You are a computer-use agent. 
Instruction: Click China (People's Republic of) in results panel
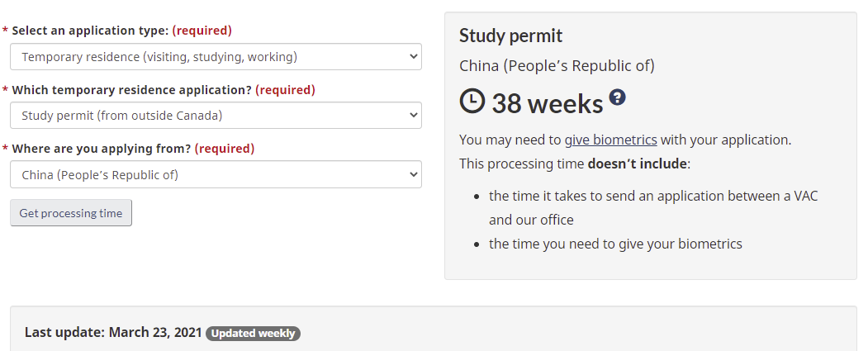pyautogui.click(x=557, y=65)
